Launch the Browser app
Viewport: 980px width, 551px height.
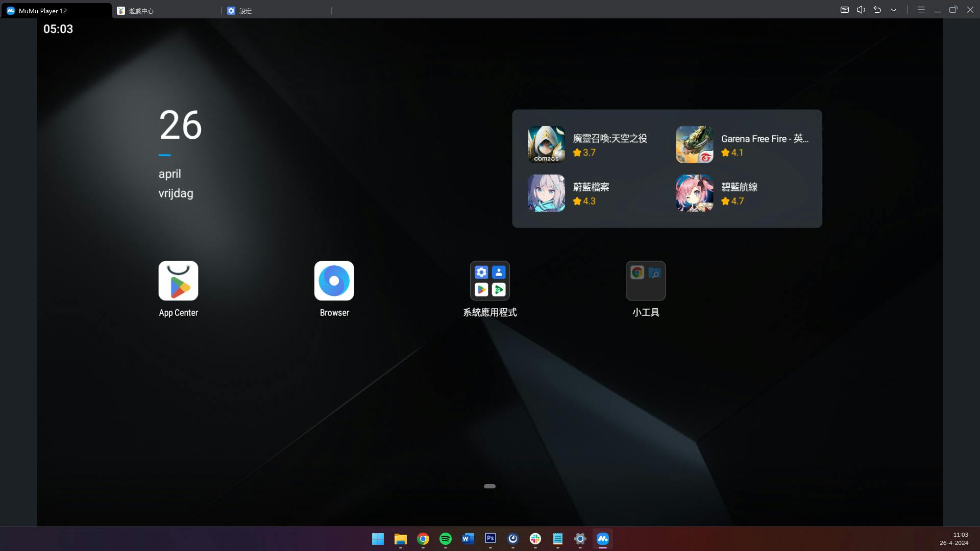334,281
